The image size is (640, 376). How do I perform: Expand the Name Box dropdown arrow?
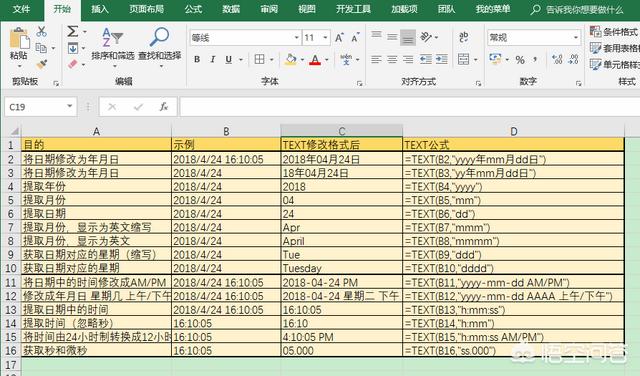click(70, 107)
